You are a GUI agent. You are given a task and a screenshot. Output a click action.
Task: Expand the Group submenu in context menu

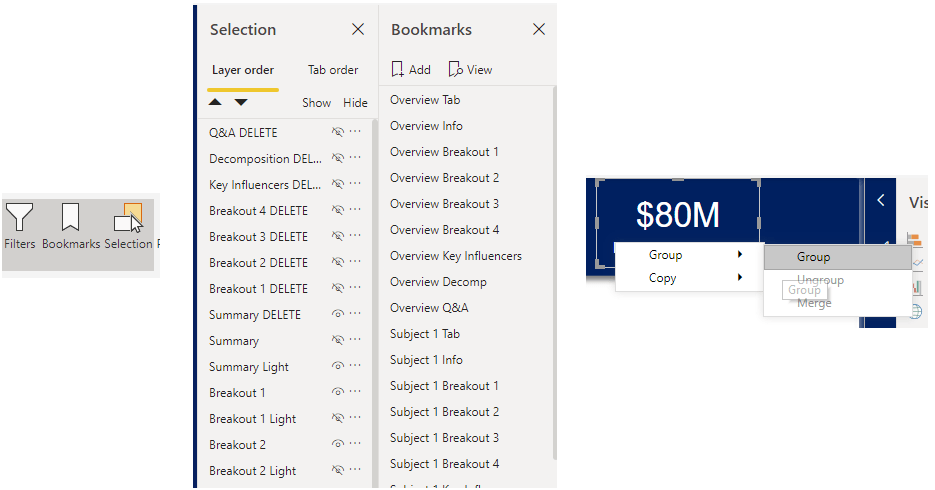(x=688, y=255)
